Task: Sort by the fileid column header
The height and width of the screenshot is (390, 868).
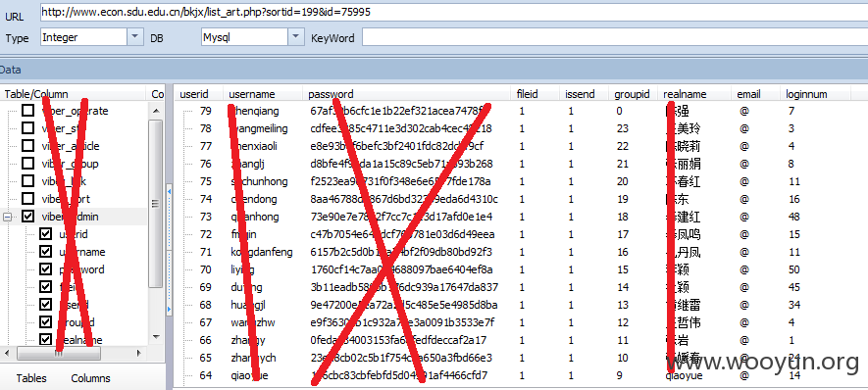Action: click(536, 94)
